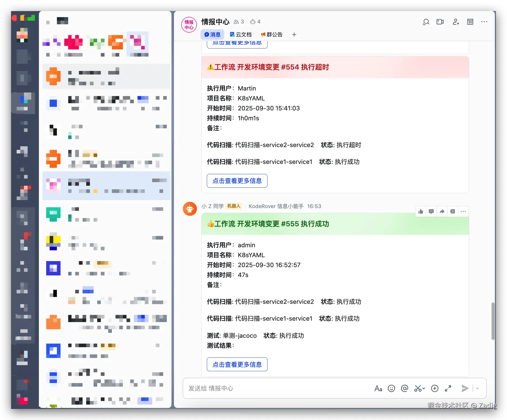This screenshot has width=507, height=420.
Task: Open the calendar icon in header
Action: pos(470,22)
